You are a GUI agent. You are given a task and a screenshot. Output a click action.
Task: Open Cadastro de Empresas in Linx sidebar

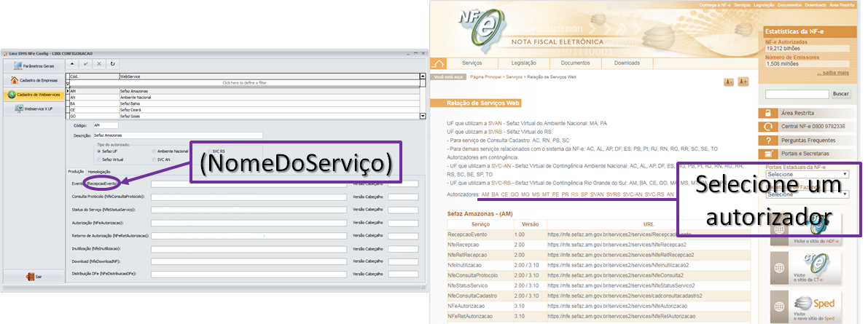34,80
